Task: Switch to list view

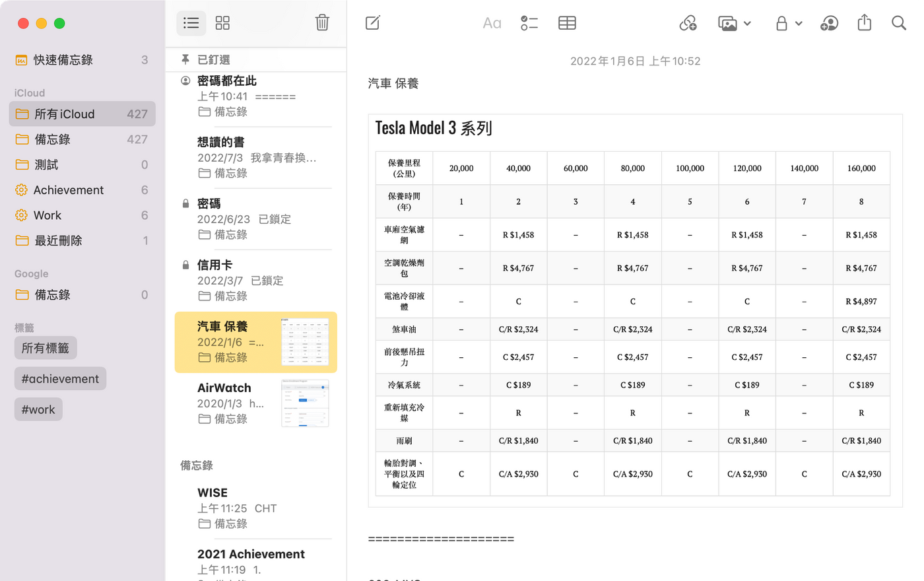Action: point(191,23)
